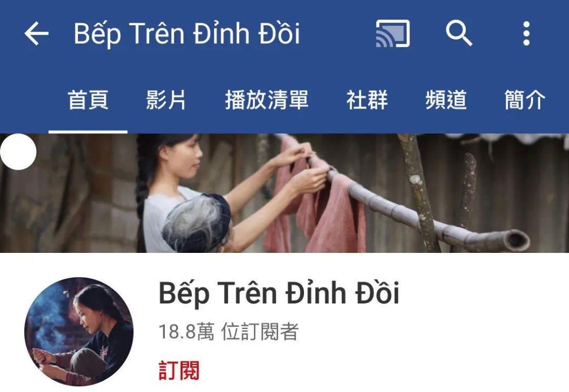569x392 pixels.
Task: Open the channel banner image
Action: [284, 193]
